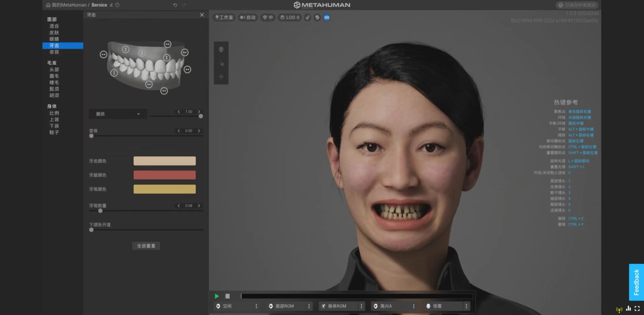Open options menu for 空闲 animation
This screenshot has width=644, height=315.
coord(257,306)
